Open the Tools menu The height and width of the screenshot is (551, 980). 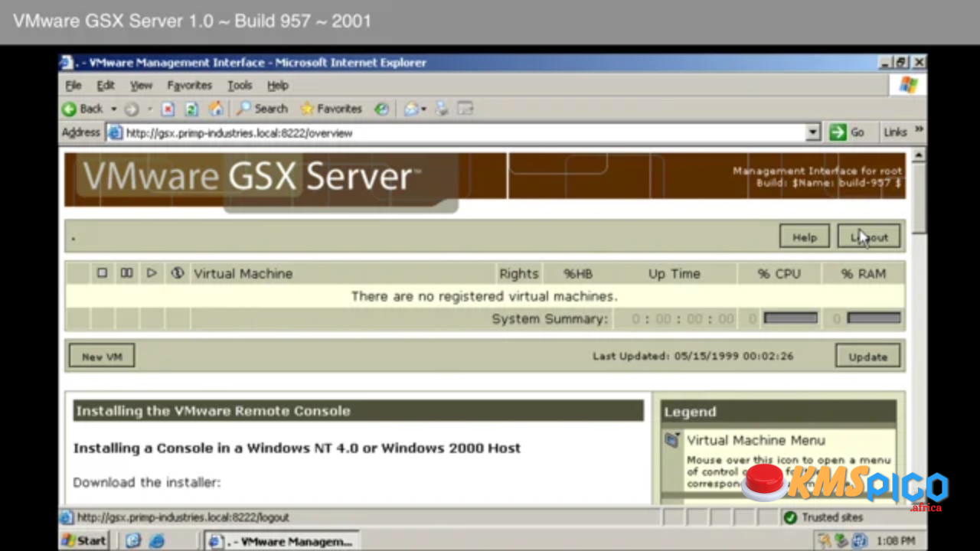[x=240, y=85]
